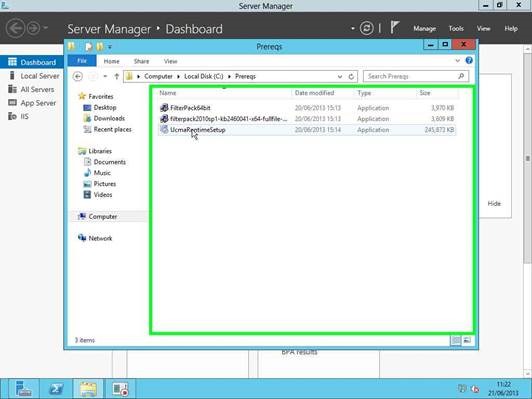Viewport: 532px width, 399px height.
Task: Open the Music library
Action: [102, 173]
